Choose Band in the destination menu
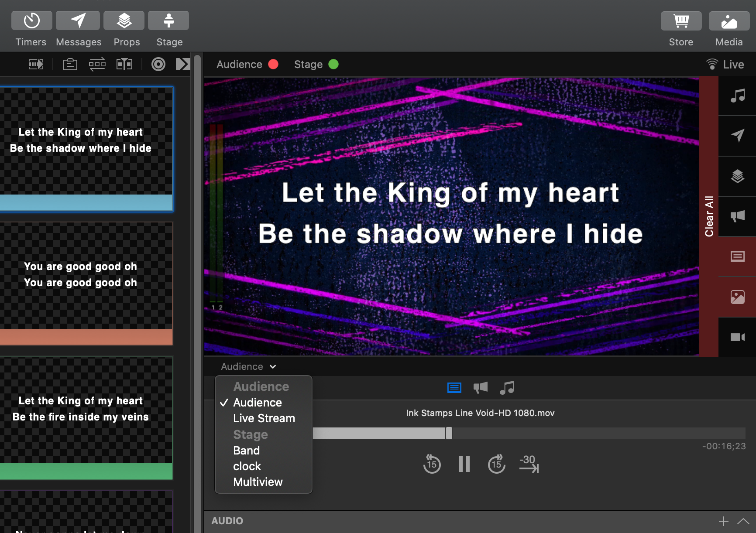This screenshot has width=756, height=533. [x=246, y=450]
